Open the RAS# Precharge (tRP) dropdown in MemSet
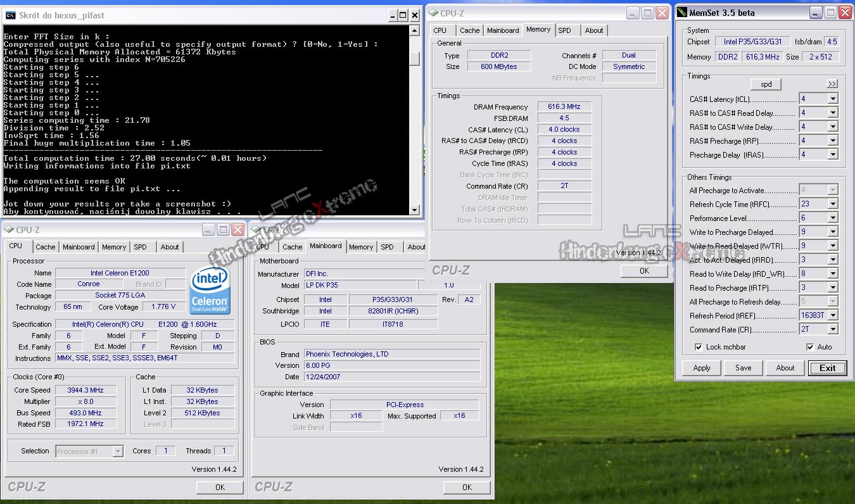The width and height of the screenshot is (855, 504). tap(833, 141)
